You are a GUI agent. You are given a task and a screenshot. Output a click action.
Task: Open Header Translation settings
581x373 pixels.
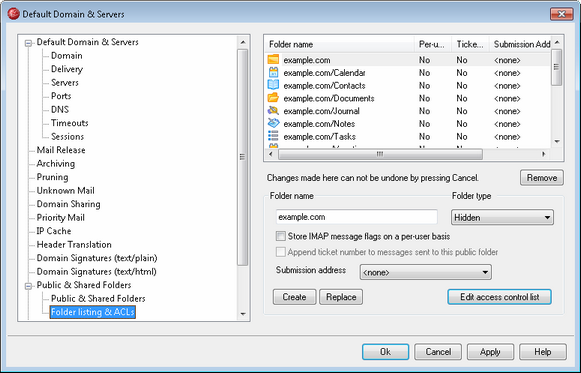coord(74,244)
